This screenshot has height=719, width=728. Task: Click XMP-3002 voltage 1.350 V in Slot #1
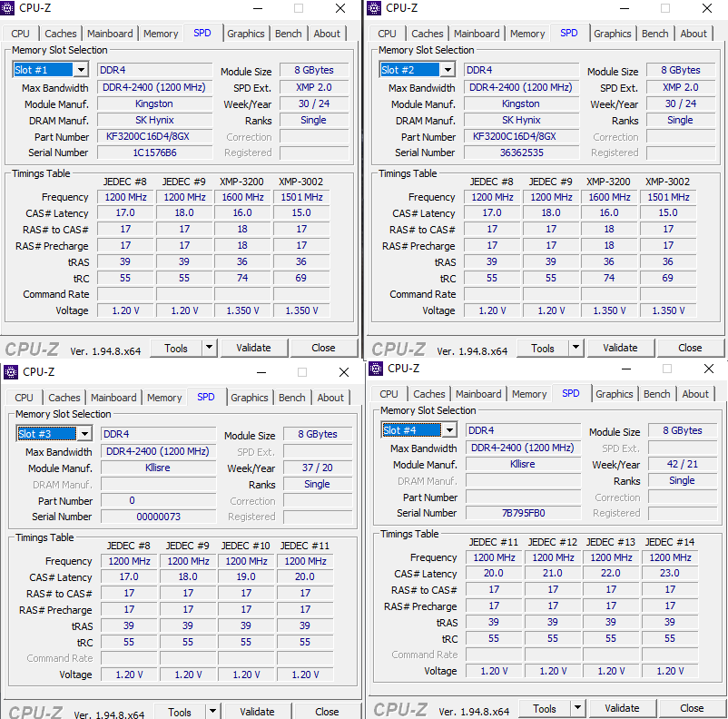pos(301,310)
